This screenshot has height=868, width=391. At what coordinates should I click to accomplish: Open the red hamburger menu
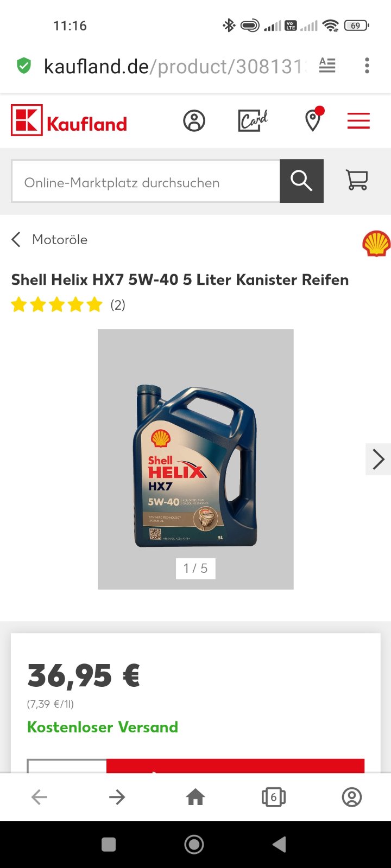coord(358,120)
